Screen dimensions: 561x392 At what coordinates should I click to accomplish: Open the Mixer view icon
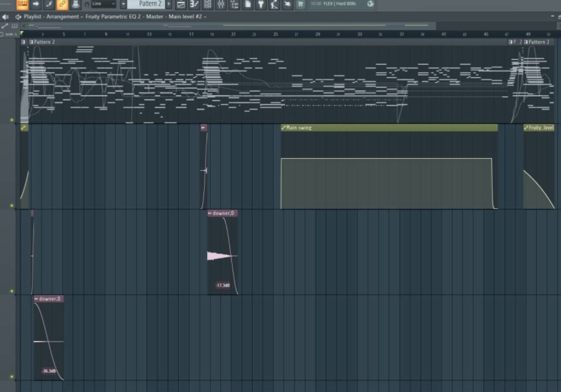(221, 4)
